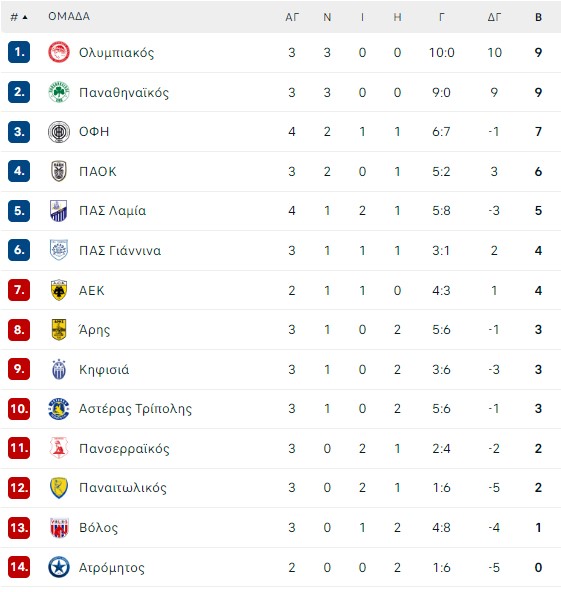Viewport: 561px width, 592px height.
Task: Click the ΟΜΑΔΑ column header
Action: click(69, 17)
